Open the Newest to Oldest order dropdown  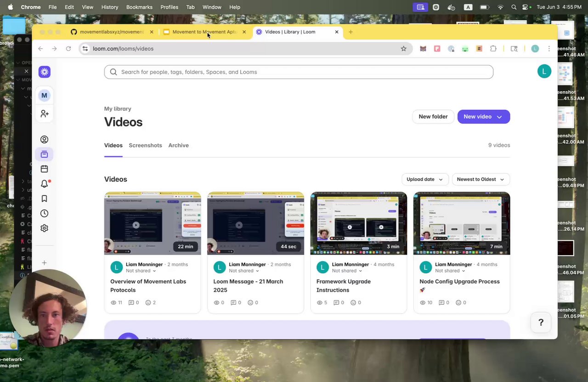pos(481,179)
